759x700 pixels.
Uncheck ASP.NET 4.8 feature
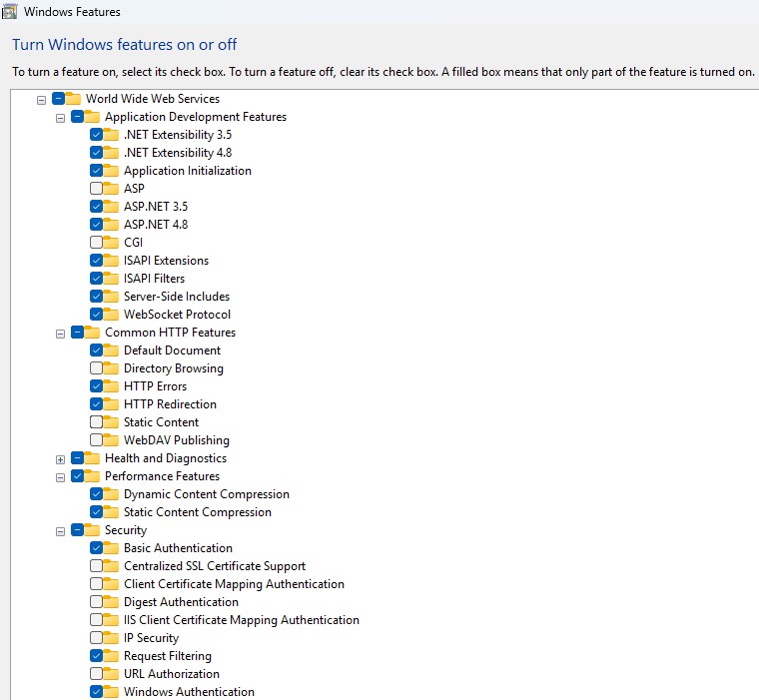[x=96, y=224]
